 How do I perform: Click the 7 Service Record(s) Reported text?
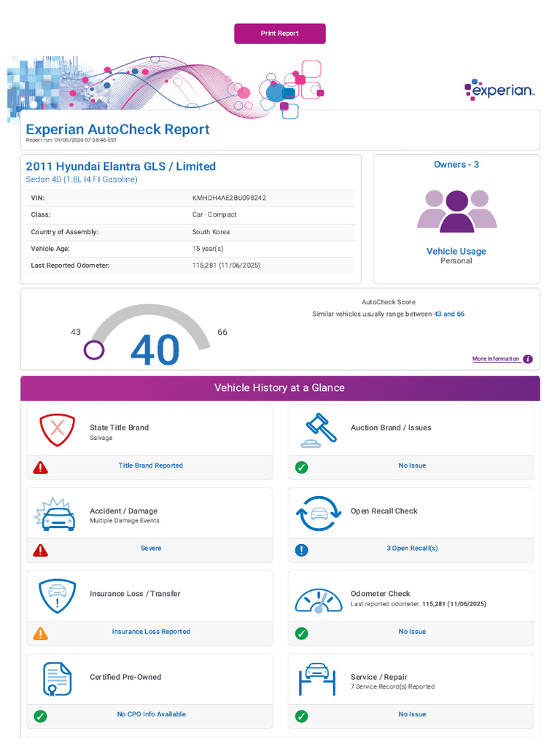tap(393, 686)
